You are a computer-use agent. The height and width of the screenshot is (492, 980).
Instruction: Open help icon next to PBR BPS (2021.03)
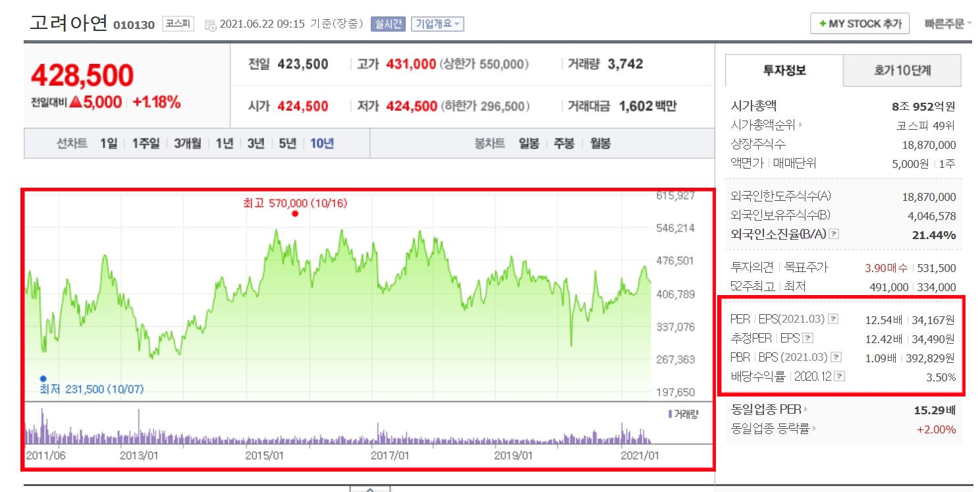(836, 358)
